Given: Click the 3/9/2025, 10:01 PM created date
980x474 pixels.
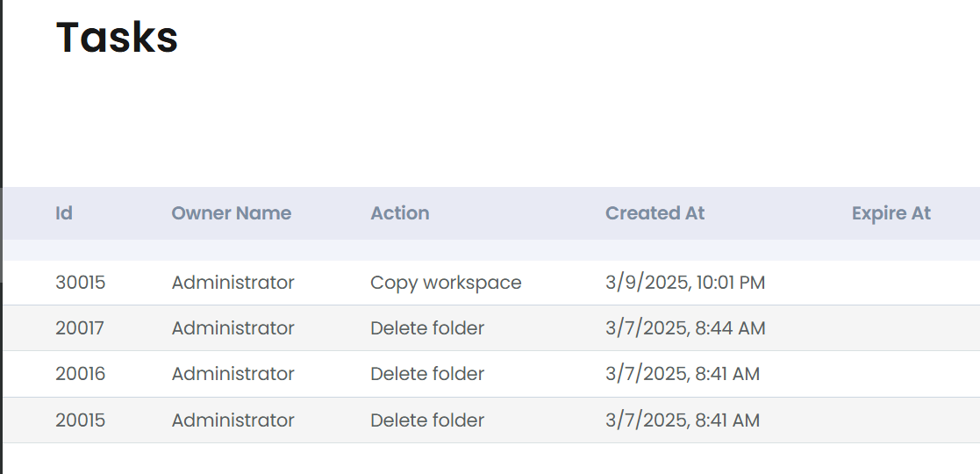Looking at the screenshot, I should (685, 283).
